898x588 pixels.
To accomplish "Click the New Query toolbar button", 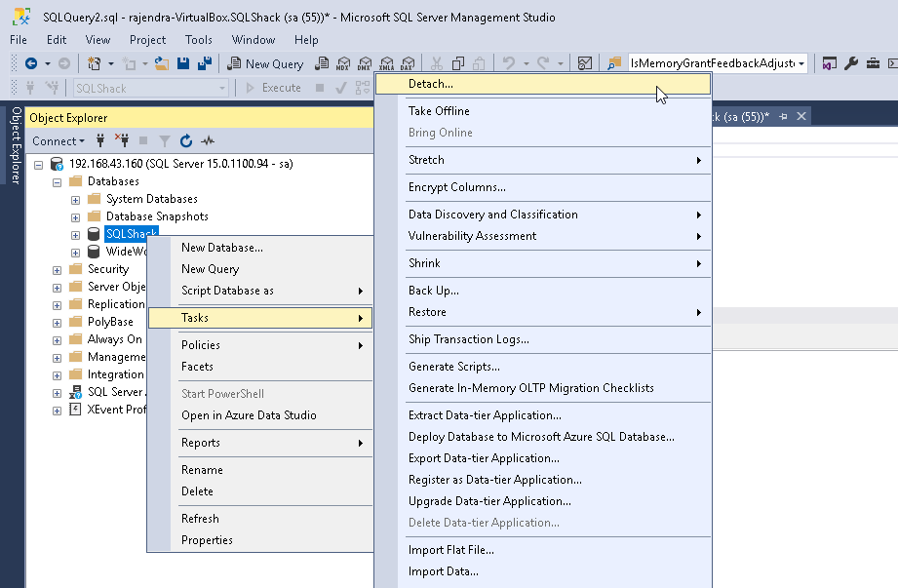I will pyautogui.click(x=265, y=63).
